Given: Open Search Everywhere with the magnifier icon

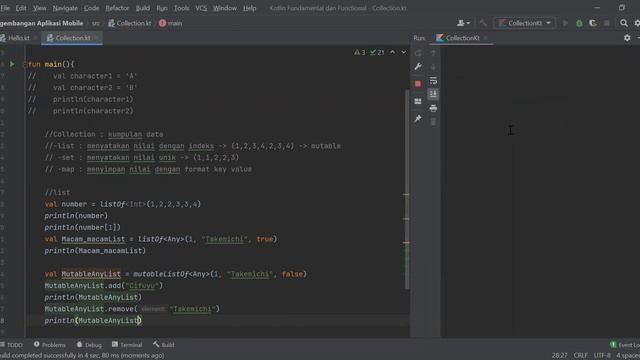Looking at the screenshot, I should pyautogui.click(x=624, y=23).
